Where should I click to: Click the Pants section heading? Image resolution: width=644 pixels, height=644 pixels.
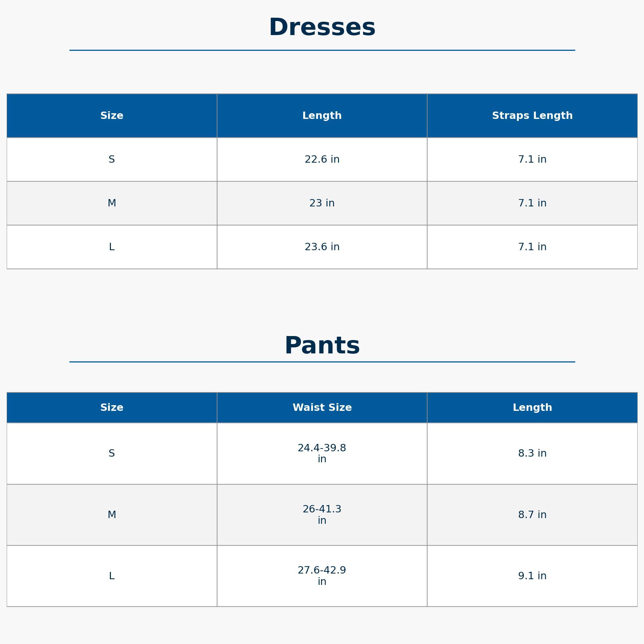(322, 346)
